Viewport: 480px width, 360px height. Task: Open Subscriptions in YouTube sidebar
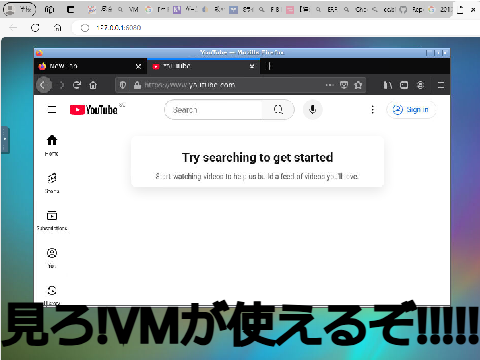(x=52, y=220)
